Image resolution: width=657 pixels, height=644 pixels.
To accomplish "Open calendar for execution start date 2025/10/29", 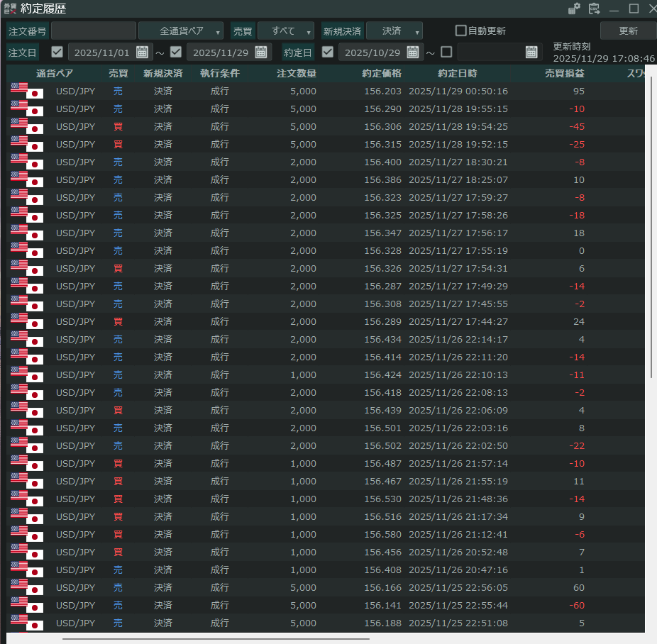I will point(413,52).
